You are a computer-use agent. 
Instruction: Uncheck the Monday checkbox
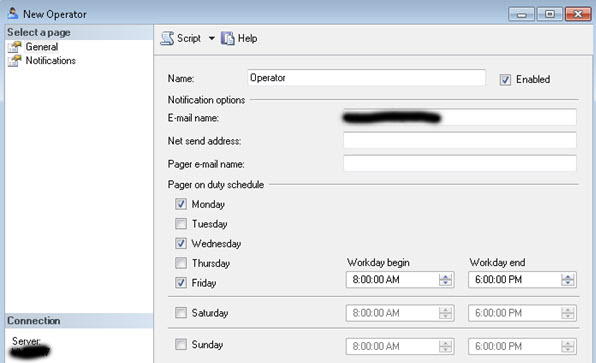181,204
